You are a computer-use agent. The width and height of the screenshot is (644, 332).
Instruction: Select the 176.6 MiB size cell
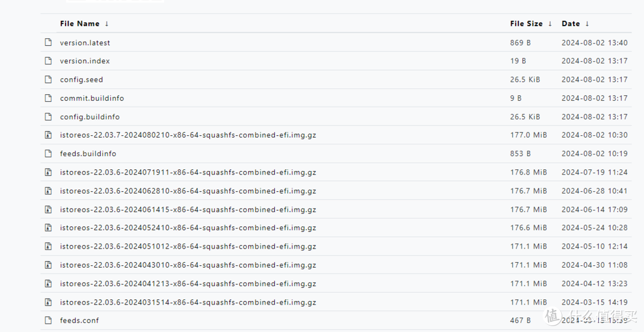point(528,228)
